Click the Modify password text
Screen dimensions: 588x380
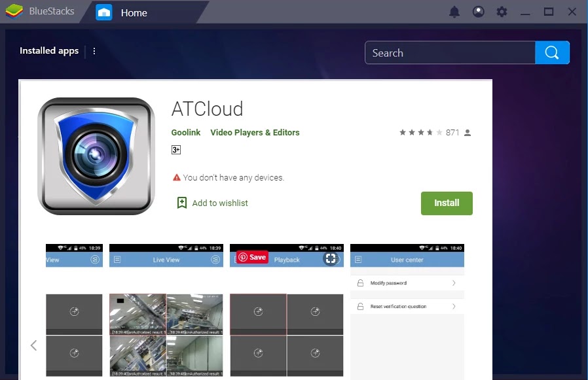(x=388, y=283)
